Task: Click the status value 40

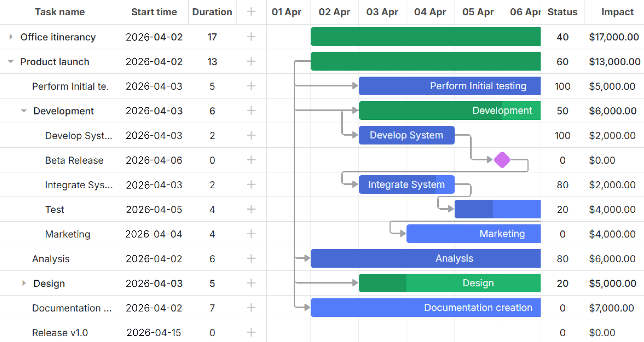Action: click(562, 37)
